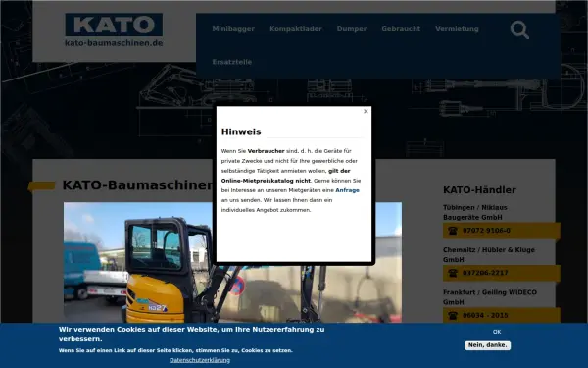Screen dimensions: 588x368
Task: Click the Hinweis heading in popup
Action: [241, 131]
